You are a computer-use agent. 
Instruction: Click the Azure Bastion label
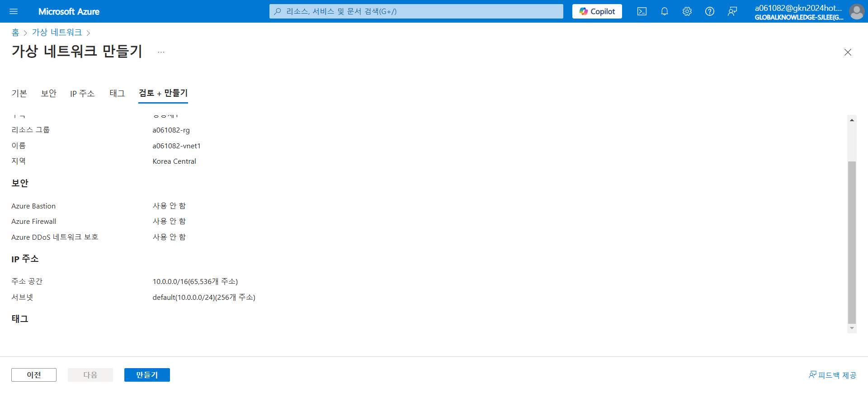[x=33, y=206]
